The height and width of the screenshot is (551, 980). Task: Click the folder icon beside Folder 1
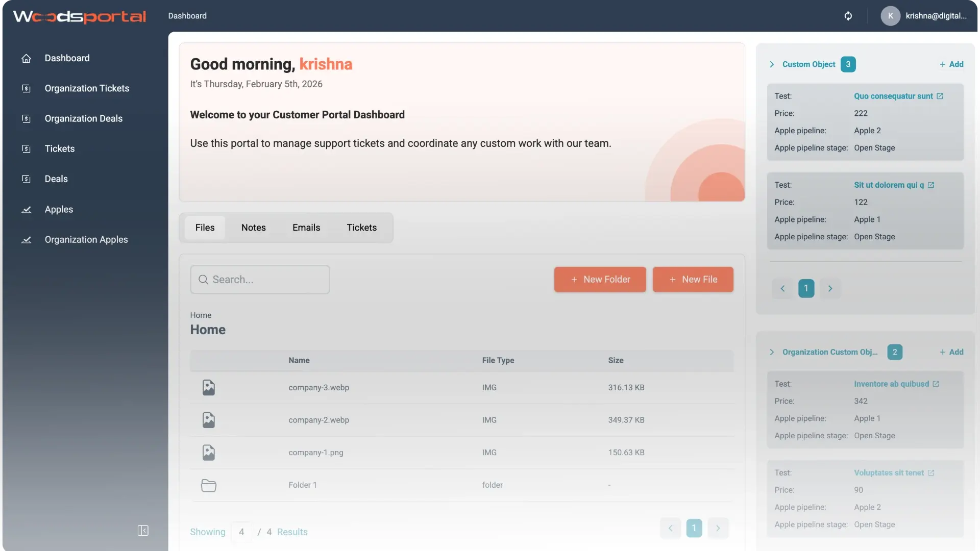208,485
